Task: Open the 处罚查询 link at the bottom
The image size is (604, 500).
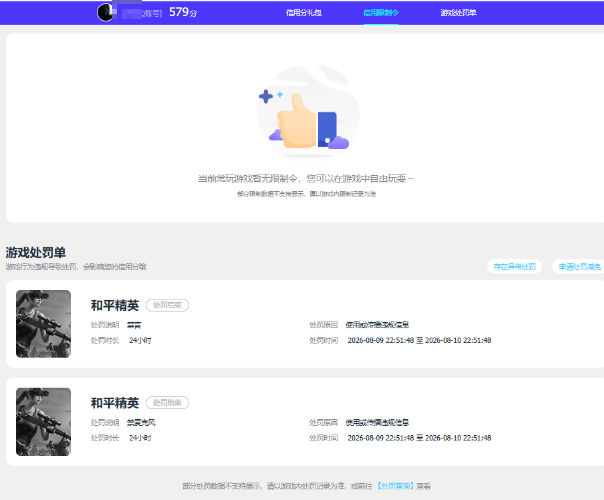Action: click(395, 486)
